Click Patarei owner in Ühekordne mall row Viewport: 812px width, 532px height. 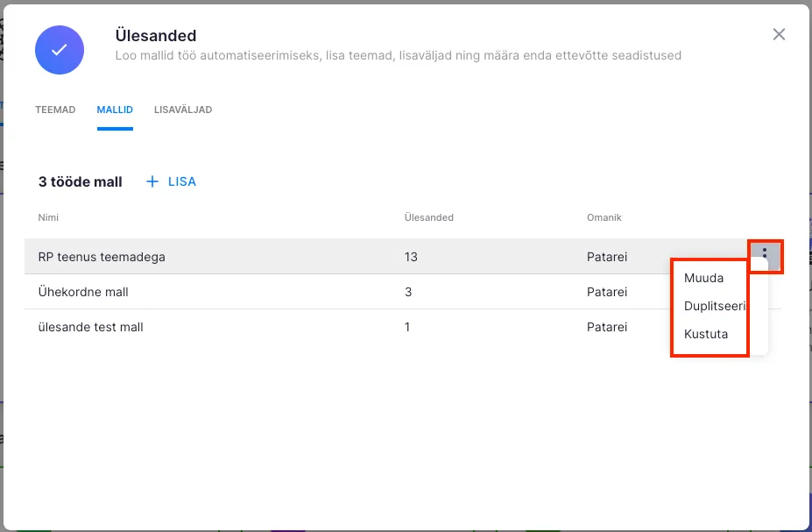(x=607, y=292)
